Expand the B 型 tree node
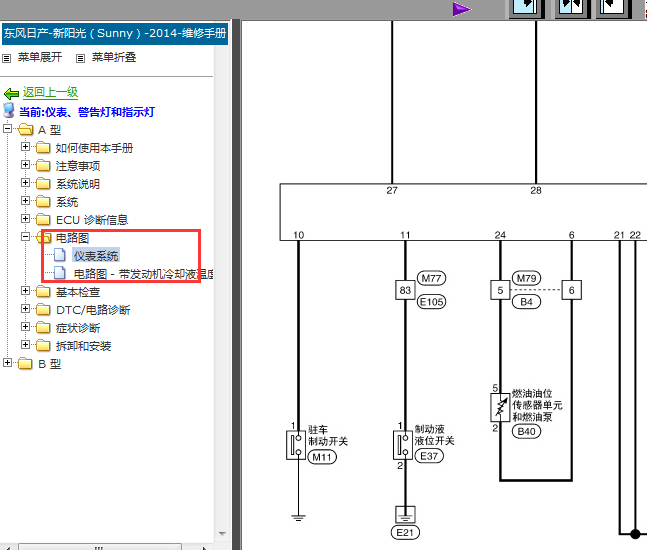The image size is (647, 550). click(x=7, y=363)
